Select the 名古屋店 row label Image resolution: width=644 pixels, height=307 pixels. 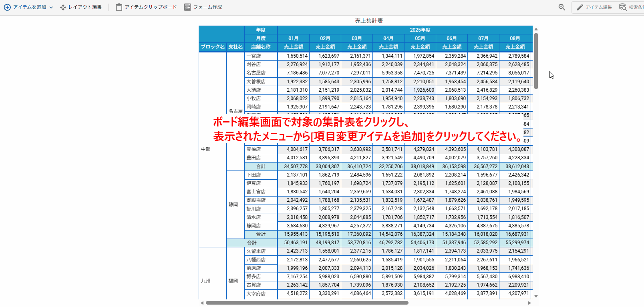[256, 73]
